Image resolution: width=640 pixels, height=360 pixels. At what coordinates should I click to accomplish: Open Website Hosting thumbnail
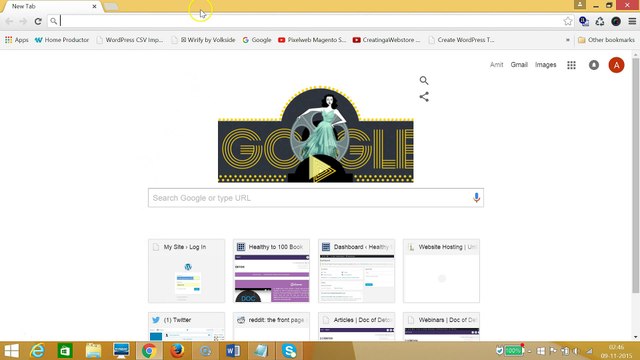pyautogui.click(x=441, y=271)
